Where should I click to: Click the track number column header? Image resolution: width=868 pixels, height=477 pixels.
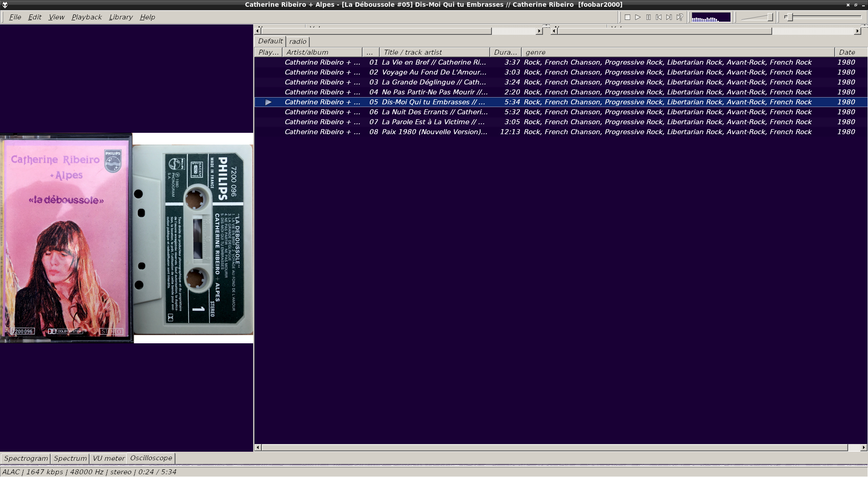pos(371,52)
